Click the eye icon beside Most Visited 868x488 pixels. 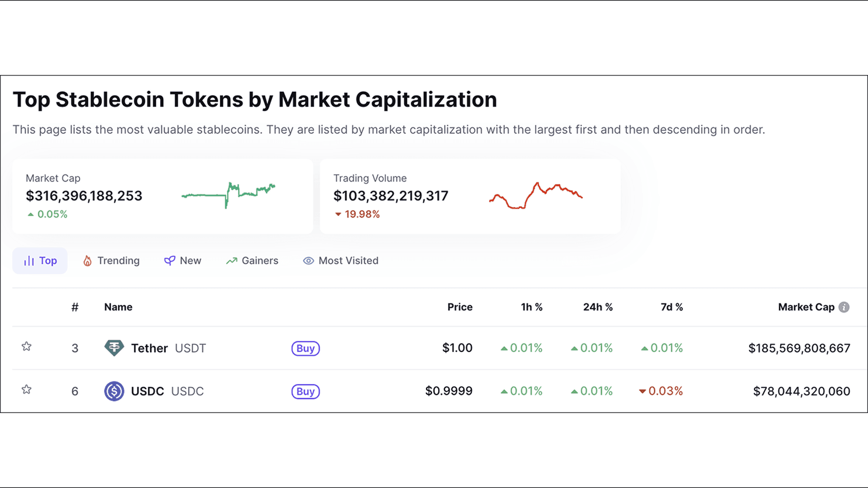(308, 261)
